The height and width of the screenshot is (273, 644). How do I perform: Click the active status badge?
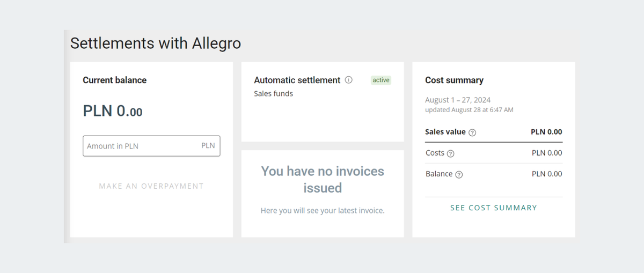point(381,80)
